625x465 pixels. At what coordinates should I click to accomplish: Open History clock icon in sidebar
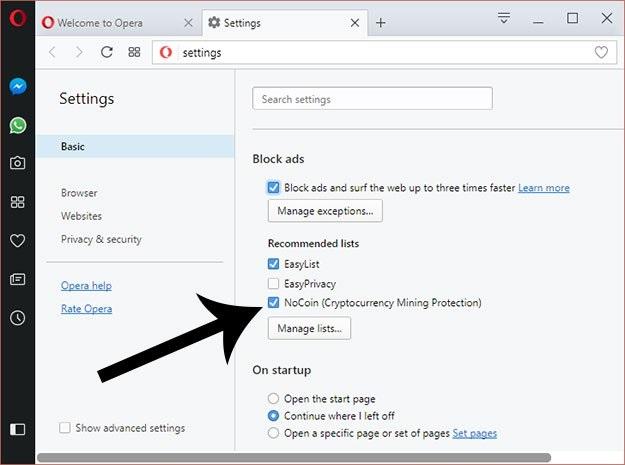pyautogui.click(x=17, y=318)
